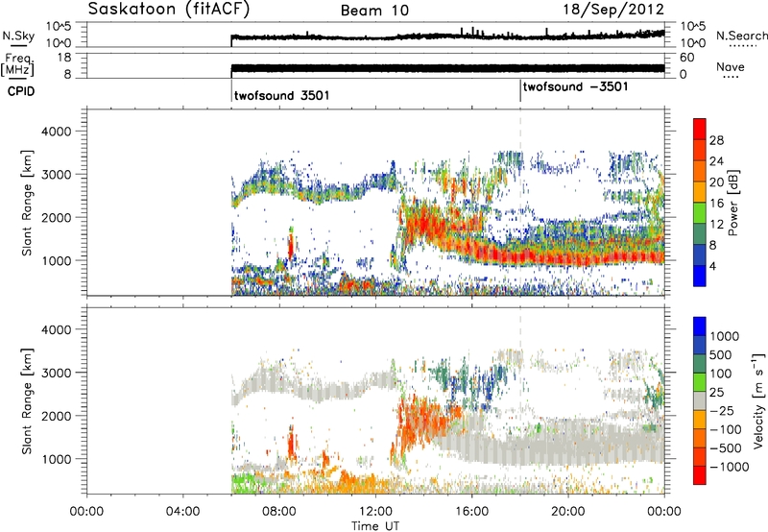Click the red power spike near 08:30
This screenshot has width=768, height=532.
tap(291, 247)
